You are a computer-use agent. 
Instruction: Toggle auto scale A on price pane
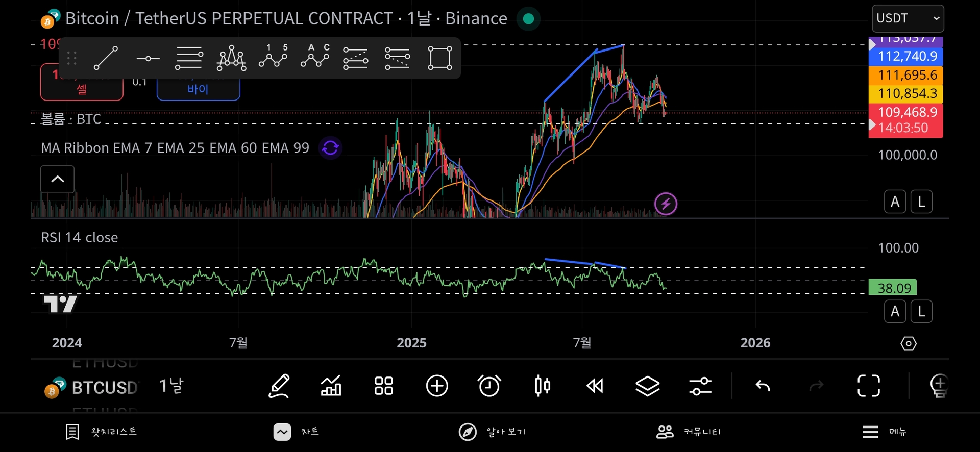[x=895, y=202]
